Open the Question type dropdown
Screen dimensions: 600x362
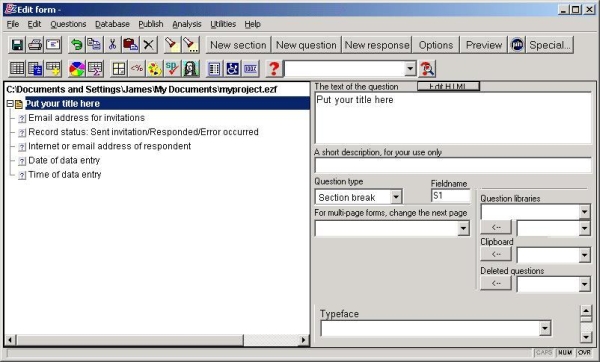396,197
